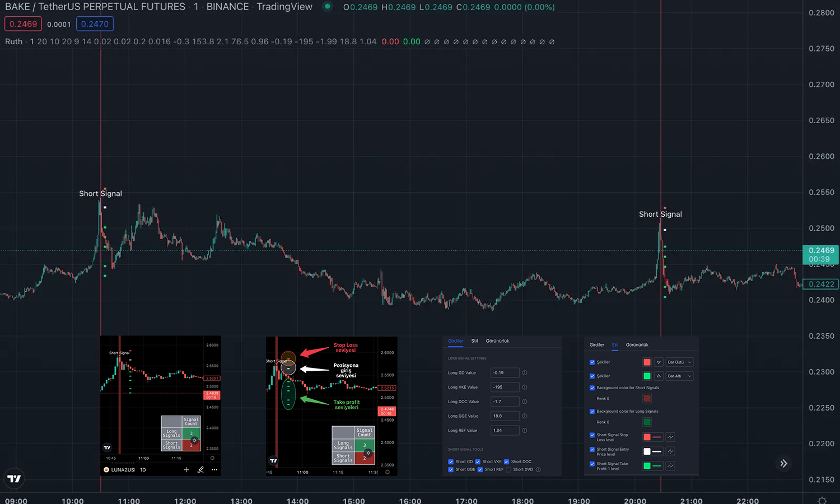
Task: Switch to Stil tab above Long Signal Settings
Action: tap(474, 341)
